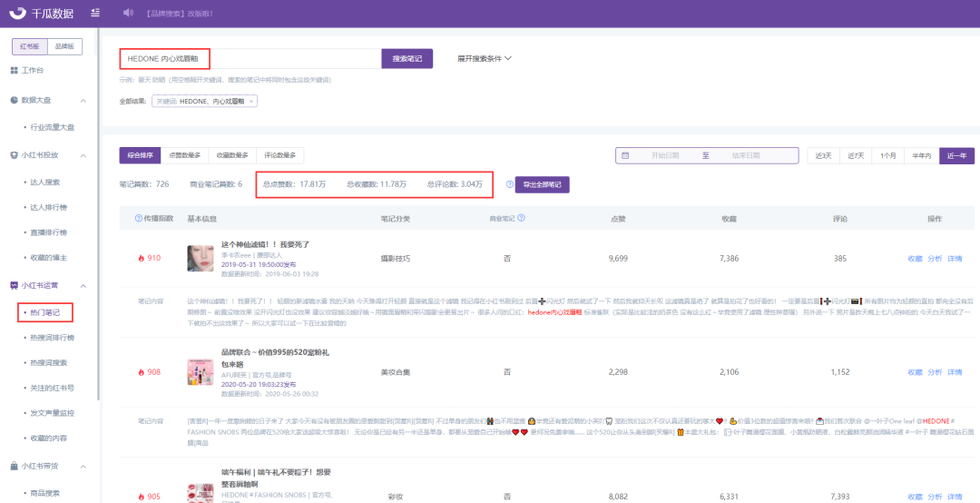Open thumbnail of 品牌联合 520 note
The image size is (980, 503).
tap(201, 371)
